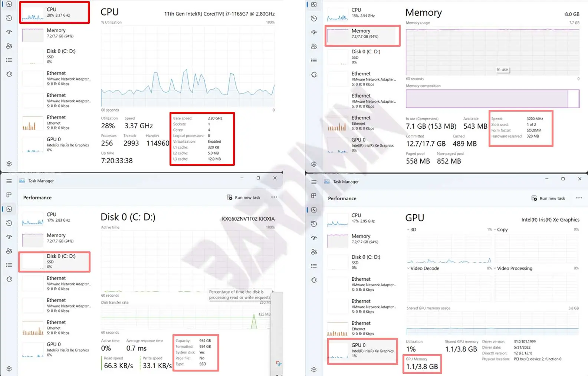The image size is (588, 376).
Task: Click Run new task in Disk 0 window
Action: pos(244,198)
